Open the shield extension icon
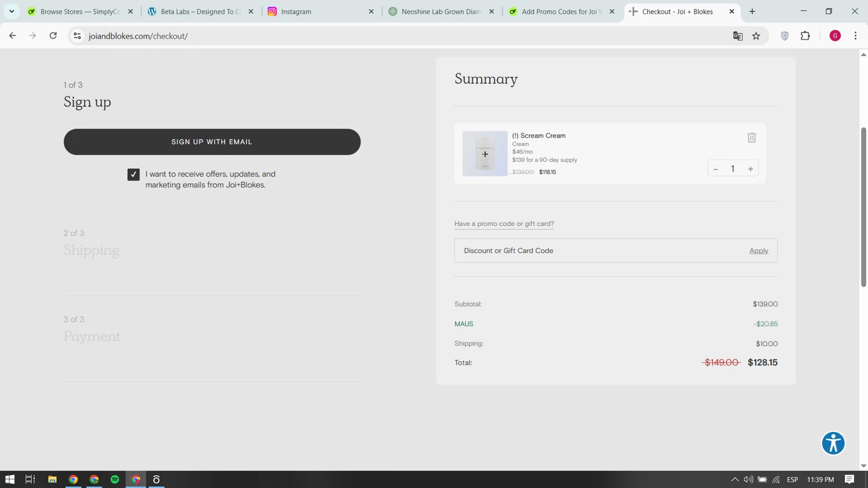Screen dimensions: 868x488 click(x=785, y=36)
